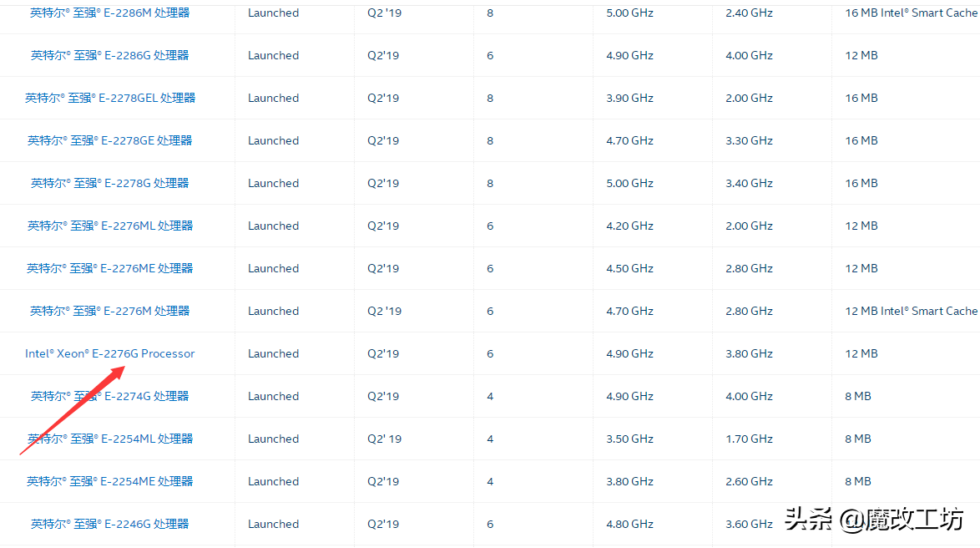Click the E-2276ML 处理器 link
The height and width of the screenshot is (548, 980).
point(110,226)
